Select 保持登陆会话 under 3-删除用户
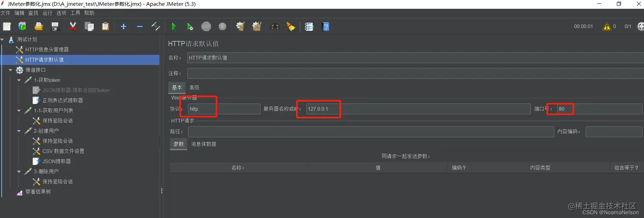The width and height of the screenshot is (644, 218). (57, 182)
